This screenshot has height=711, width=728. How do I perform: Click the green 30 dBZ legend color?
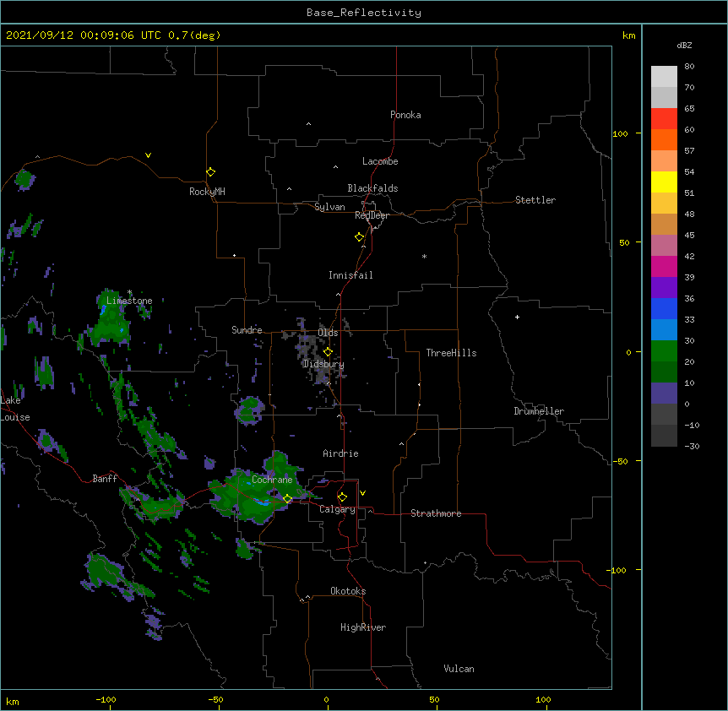click(664, 351)
